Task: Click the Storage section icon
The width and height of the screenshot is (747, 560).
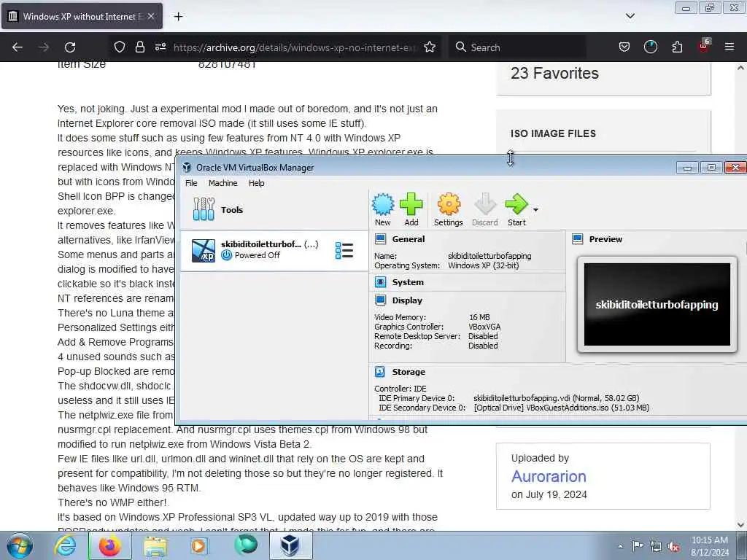Action: [x=380, y=372]
